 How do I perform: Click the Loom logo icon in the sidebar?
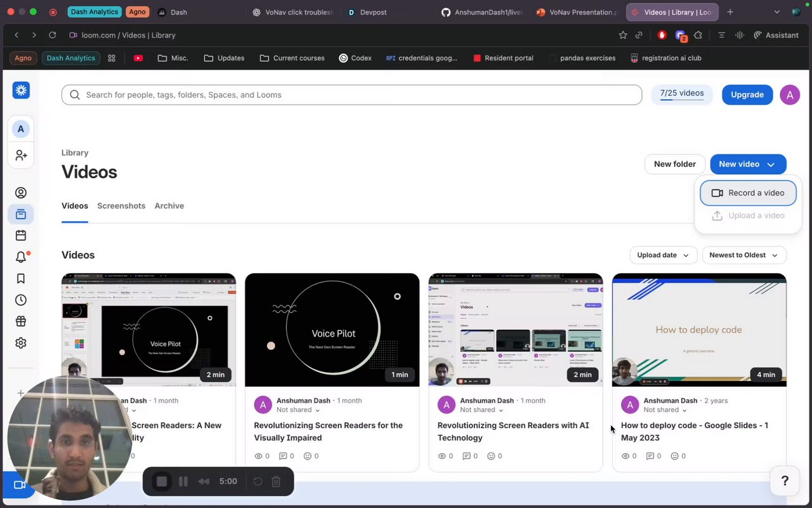click(21, 90)
